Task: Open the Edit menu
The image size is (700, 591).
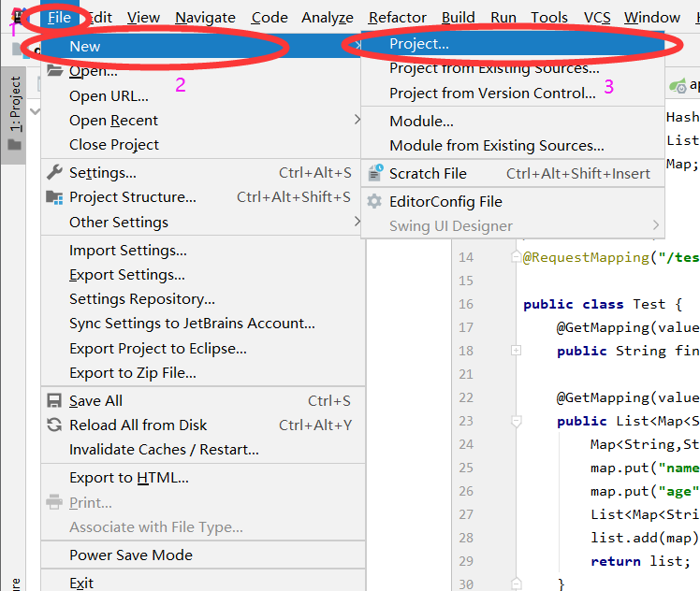Action: pos(99,18)
